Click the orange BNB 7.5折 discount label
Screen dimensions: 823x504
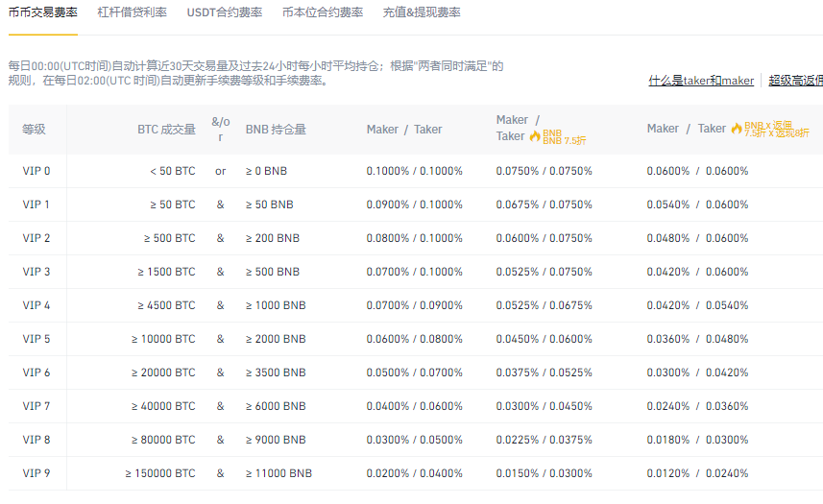coord(565,137)
